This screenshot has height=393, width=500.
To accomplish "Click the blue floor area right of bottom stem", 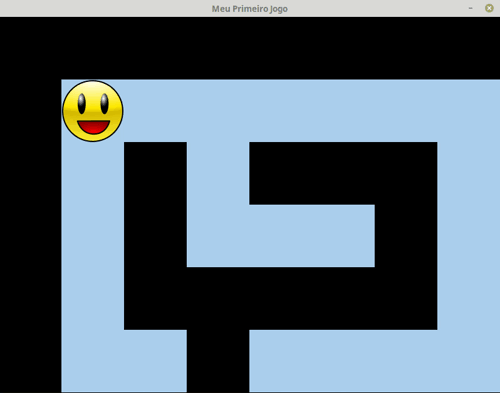I will pos(375,361).
